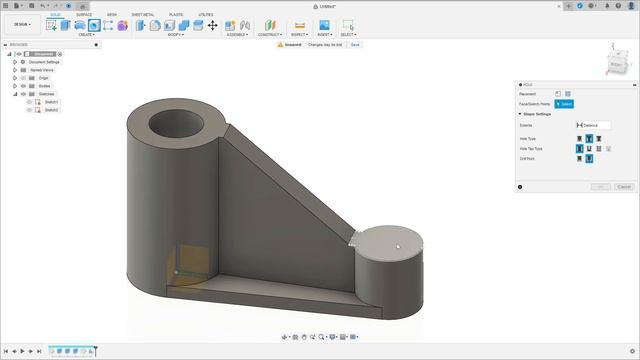This screenshot has height=360, width=640.
Task: Select the Extrude tool
Action: [65, 25]
